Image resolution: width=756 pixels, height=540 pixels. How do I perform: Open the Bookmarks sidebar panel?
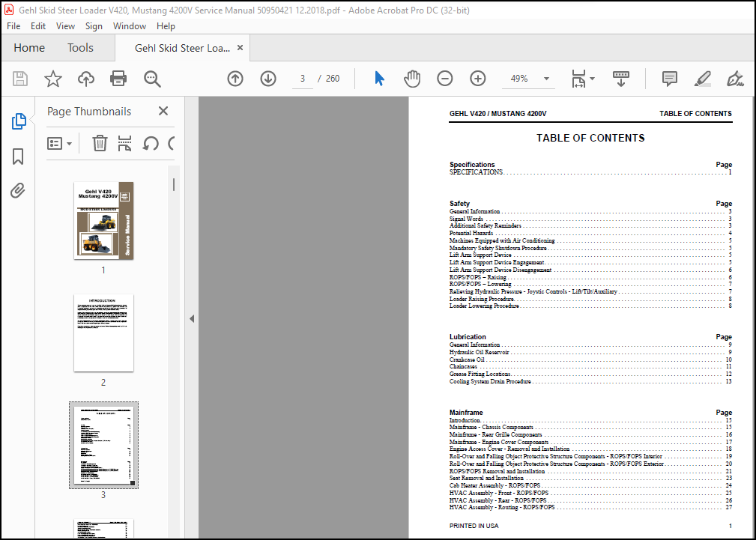coord(18,157)
